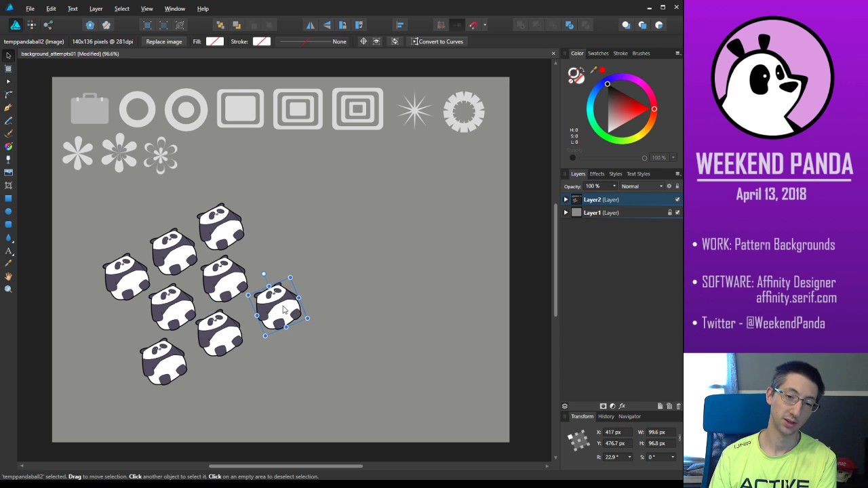Screen dimensions: 868x488
Task: Open the Fill color swatch
Action: [x=215, y=41]
